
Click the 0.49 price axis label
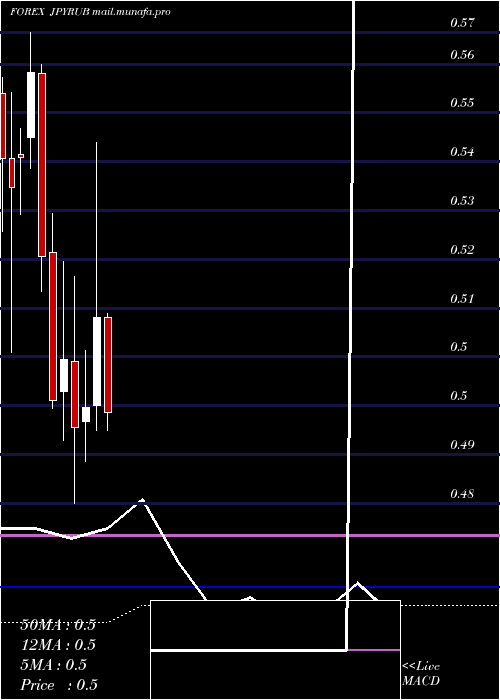coord(462,445)
